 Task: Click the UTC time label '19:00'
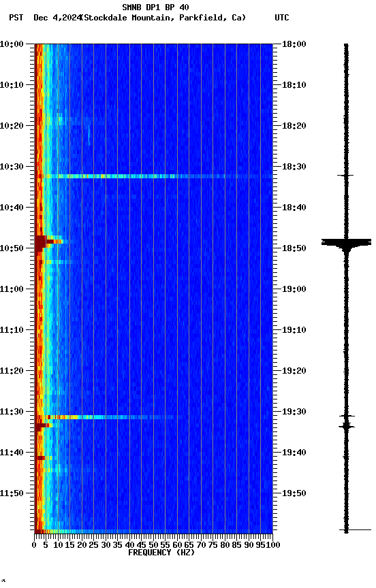point(294,289)
